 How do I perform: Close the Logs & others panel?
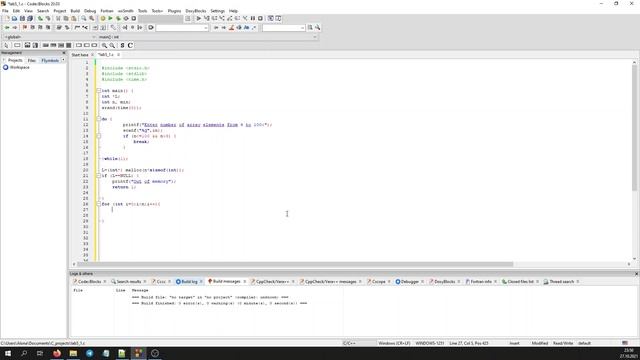click(x=636, y=273)
